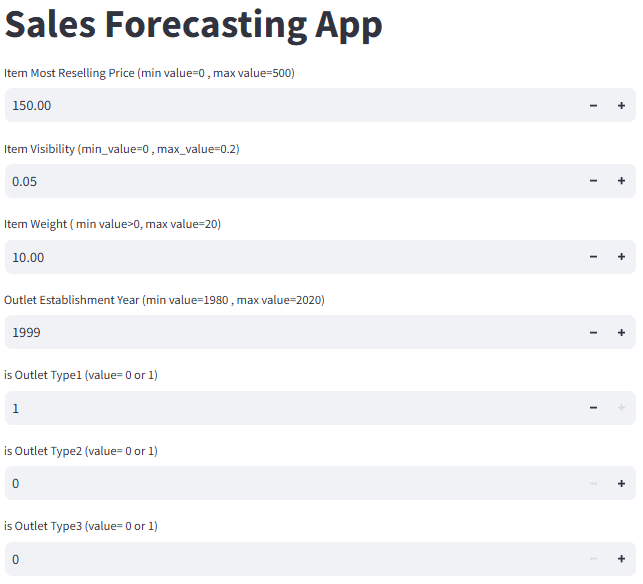Image resolution: width=643 pixels, height=584 pixels.
Task: Increase is Outlet Type3 using plus
Action: 621,559
